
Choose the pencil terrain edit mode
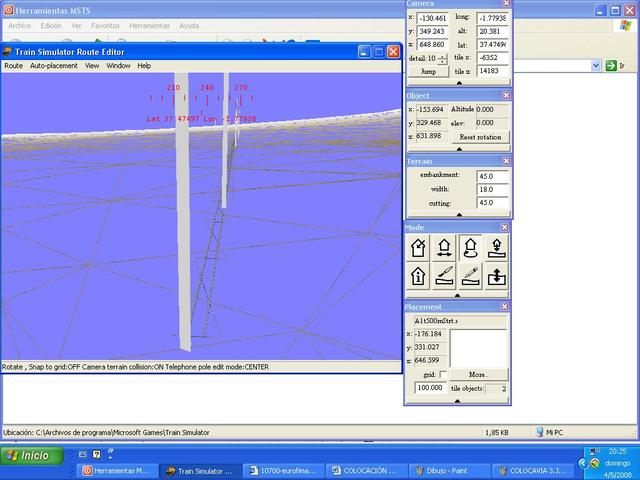(469, 274)
